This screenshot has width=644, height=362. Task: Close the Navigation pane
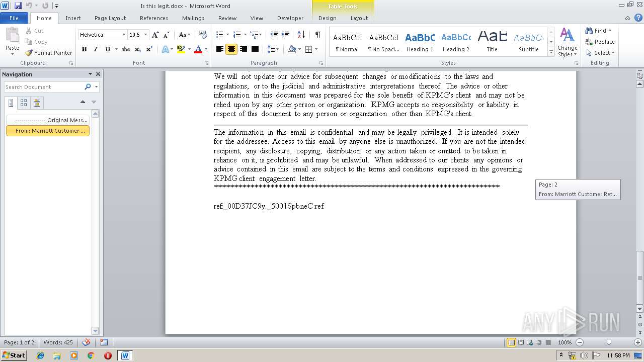98,74
